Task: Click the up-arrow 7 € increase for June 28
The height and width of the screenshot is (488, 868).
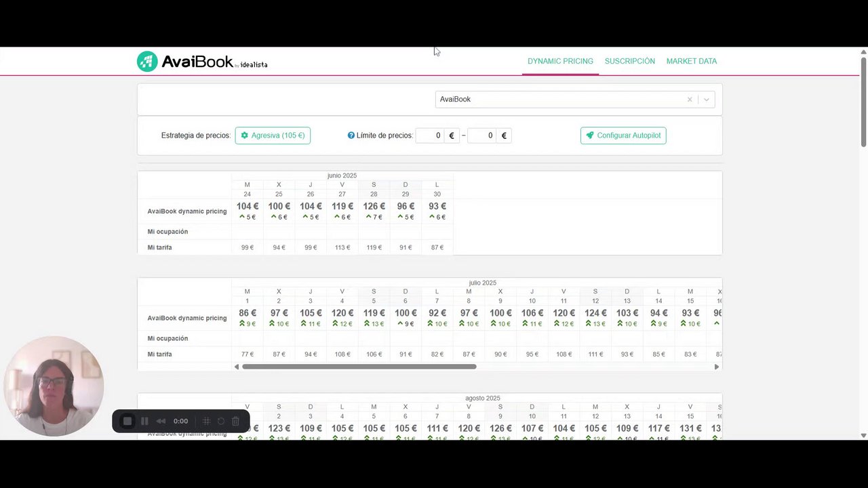Action: [374, 217]
